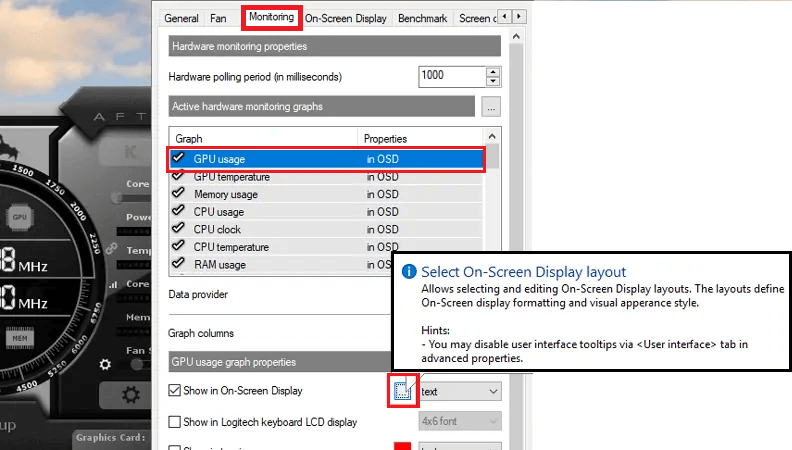This screenshot has height=450, width=792.
Task: Click the hardware polling period input field
Action: click(x=452, y=76)
